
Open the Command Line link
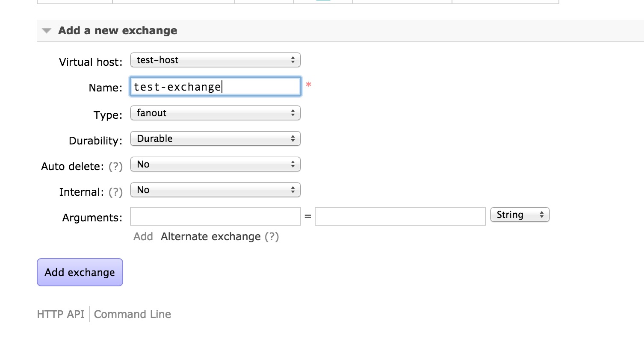click(133, 315)
